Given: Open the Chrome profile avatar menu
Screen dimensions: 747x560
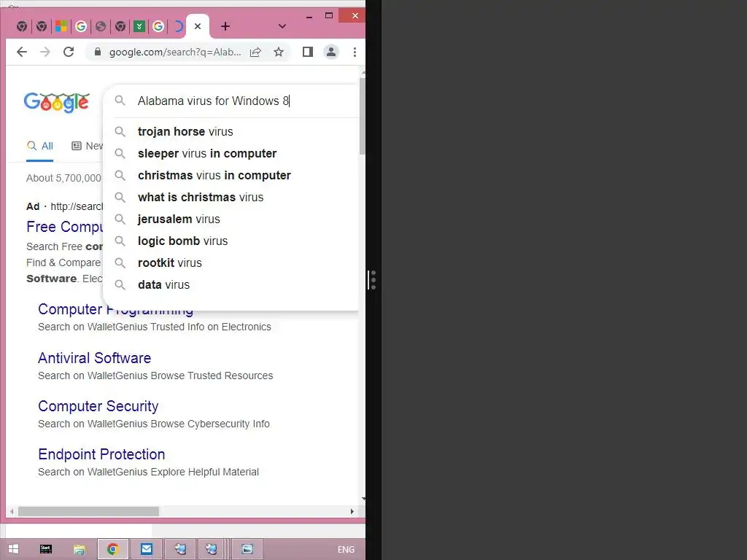Looking at the screenshot, I should pos(331,52).
